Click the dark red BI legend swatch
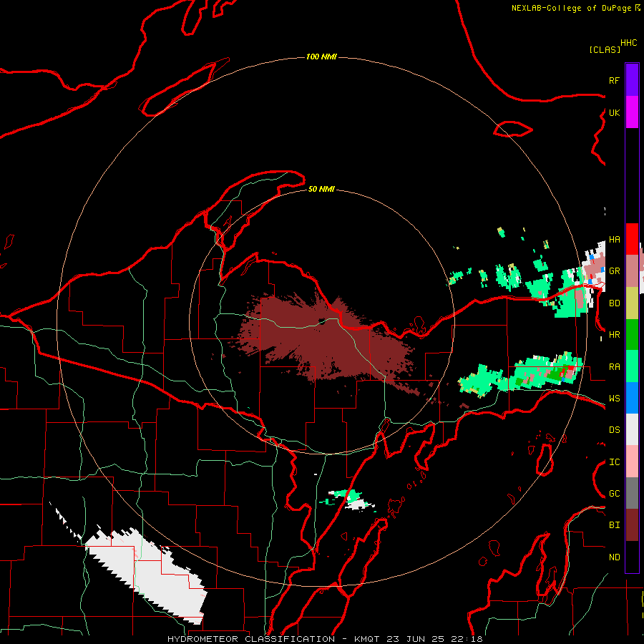644x644 pixels. pyautogui.click(x=632, y=525)
